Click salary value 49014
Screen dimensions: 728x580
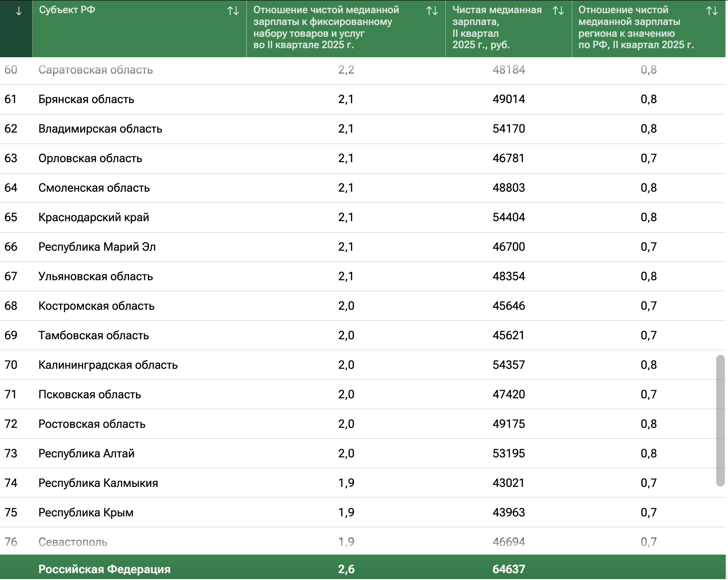tap(509, 99)
